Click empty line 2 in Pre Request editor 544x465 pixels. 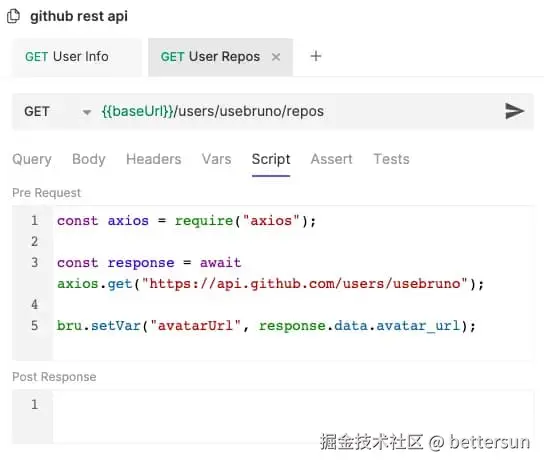[293, 242]
